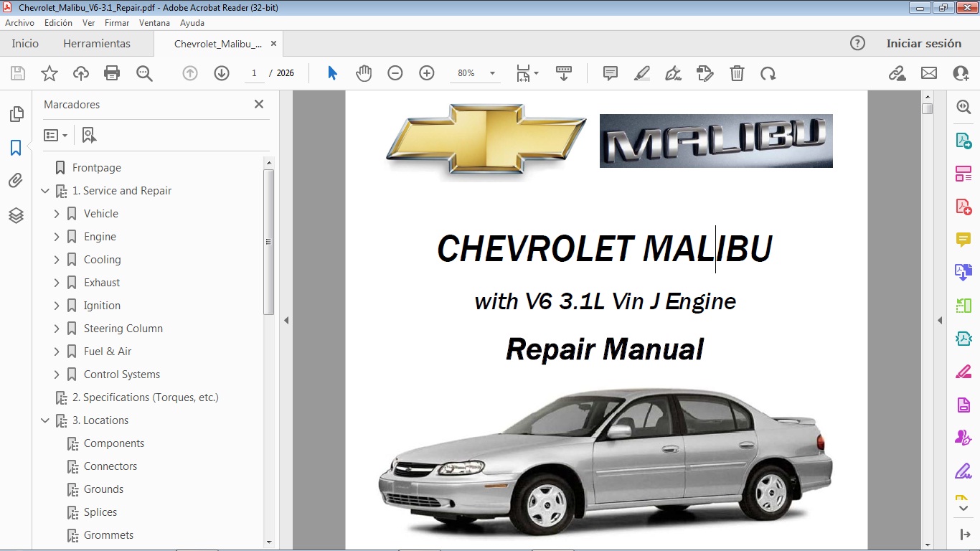Image resolution: width=980 pixels, height=551 pixels.
Task: Go to previous page arrow
Action: tap(190, 73)
